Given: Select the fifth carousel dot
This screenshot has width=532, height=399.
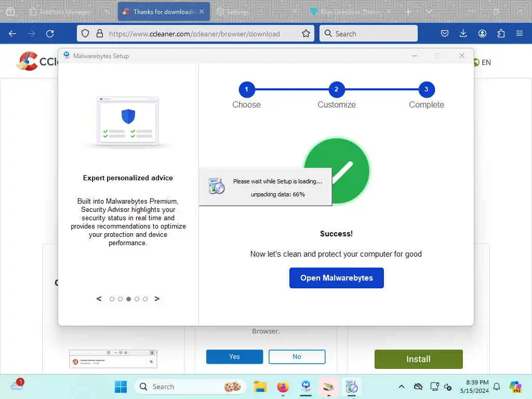Looking at the screenshot, I should [x=145, y=299].
